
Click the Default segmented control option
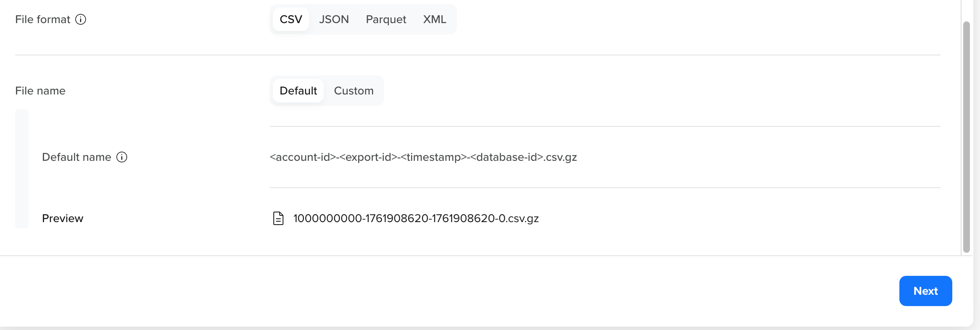[298, 91]
